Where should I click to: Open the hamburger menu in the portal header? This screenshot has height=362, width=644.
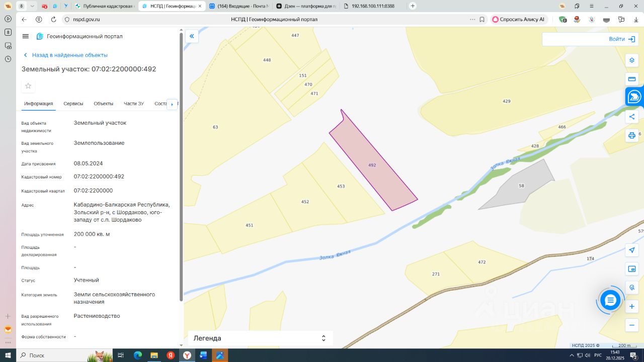[26, 36]
